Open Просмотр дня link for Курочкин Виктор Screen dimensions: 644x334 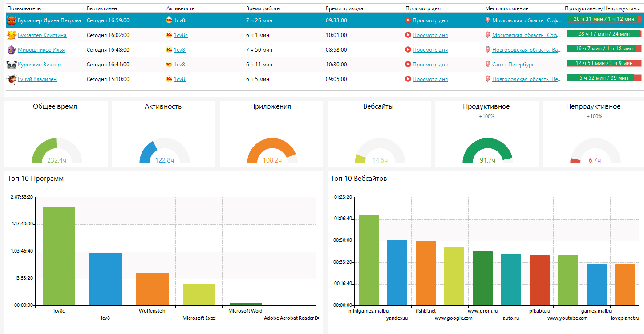[x=430, y=65]
